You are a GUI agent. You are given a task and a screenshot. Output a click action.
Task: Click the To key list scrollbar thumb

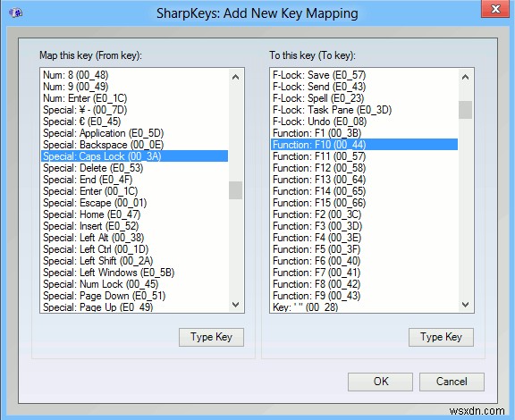click(x=466, y=110)
